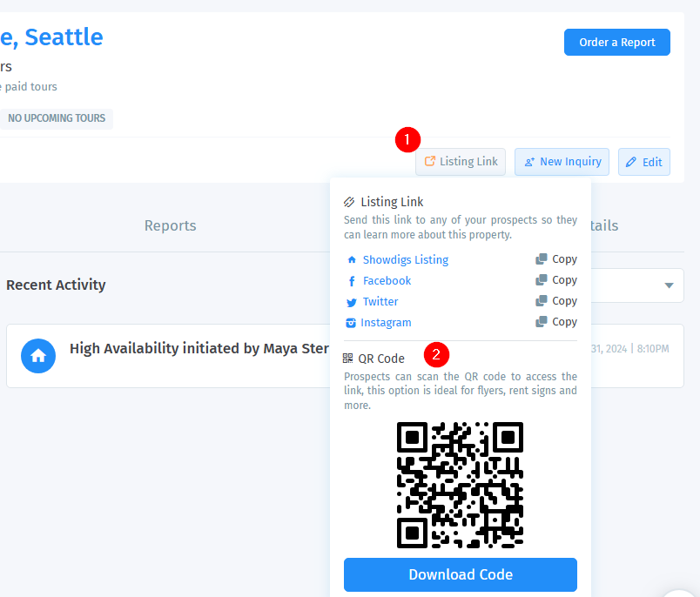Click the blue home icon on High Availability activity

(38, 356)
